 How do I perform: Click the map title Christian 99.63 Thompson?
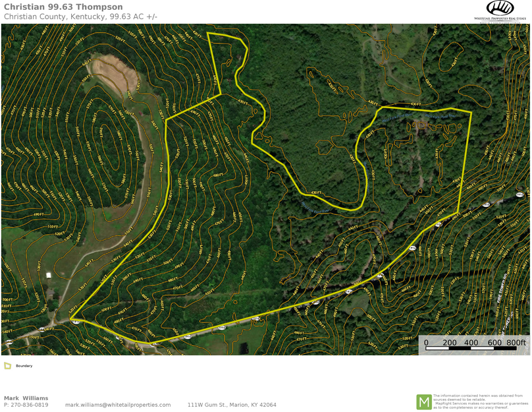coord(63,7)
